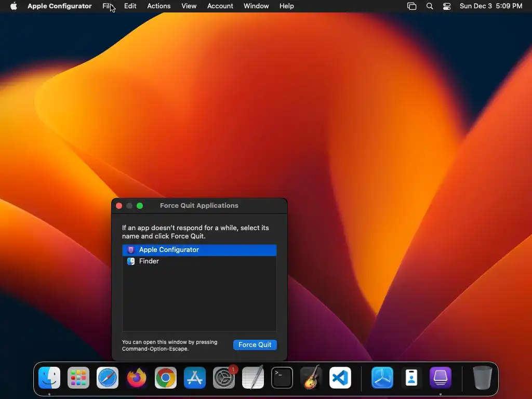Open the Edit menu
Viewport: 532px width, 399px height.
pos(130,6)
